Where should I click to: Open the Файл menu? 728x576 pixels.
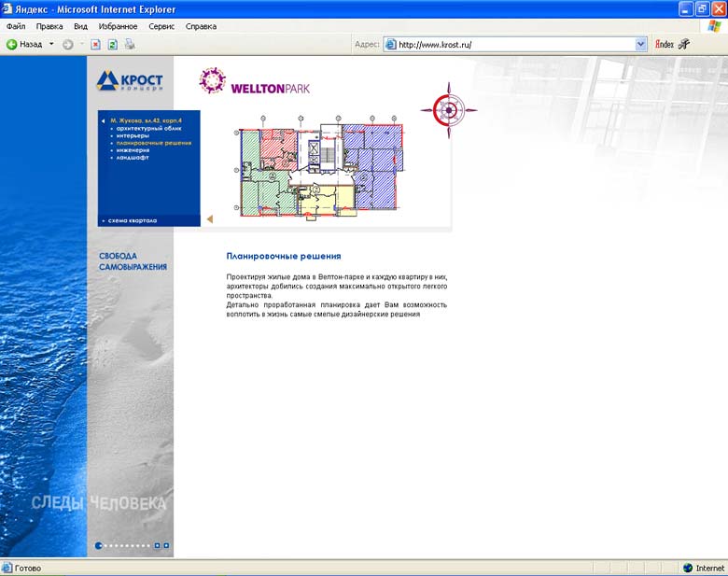click(x=16, y=26)
